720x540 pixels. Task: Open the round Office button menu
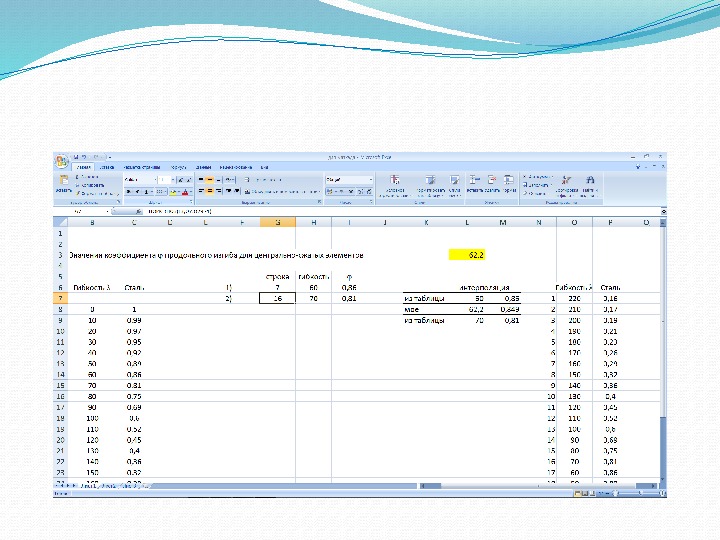pos(62,161)
